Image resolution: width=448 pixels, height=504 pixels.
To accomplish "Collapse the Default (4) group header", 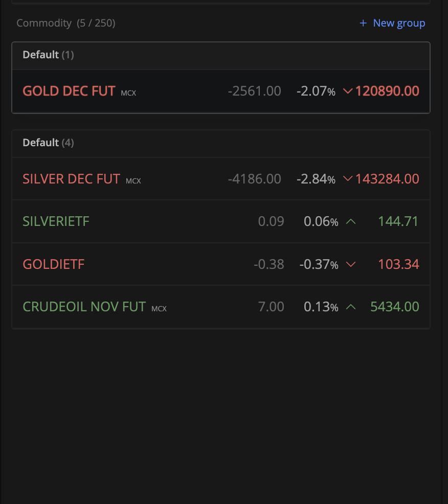I will pyautogui.click(x=48, y=143).
